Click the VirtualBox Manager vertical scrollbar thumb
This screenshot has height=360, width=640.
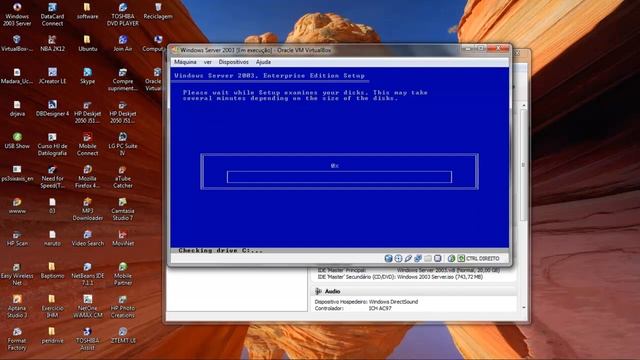524,165
